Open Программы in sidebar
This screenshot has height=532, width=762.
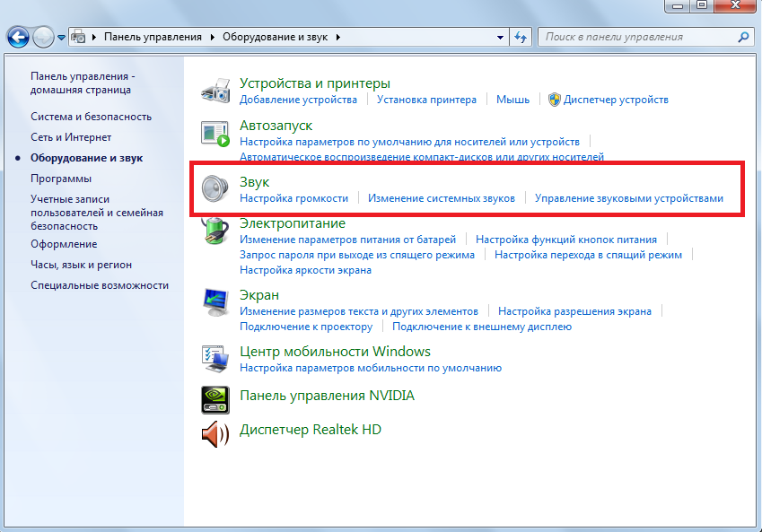(61, 179)
